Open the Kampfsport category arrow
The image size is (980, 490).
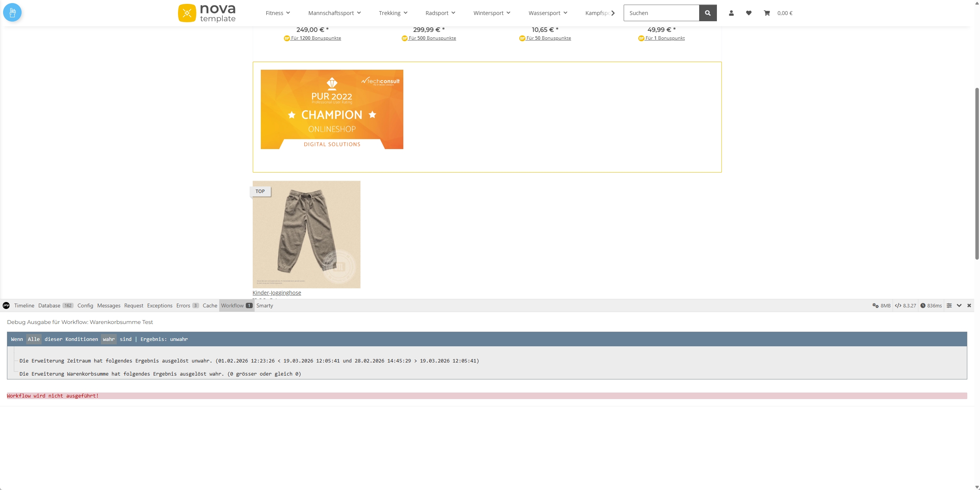tap(613, 13)
